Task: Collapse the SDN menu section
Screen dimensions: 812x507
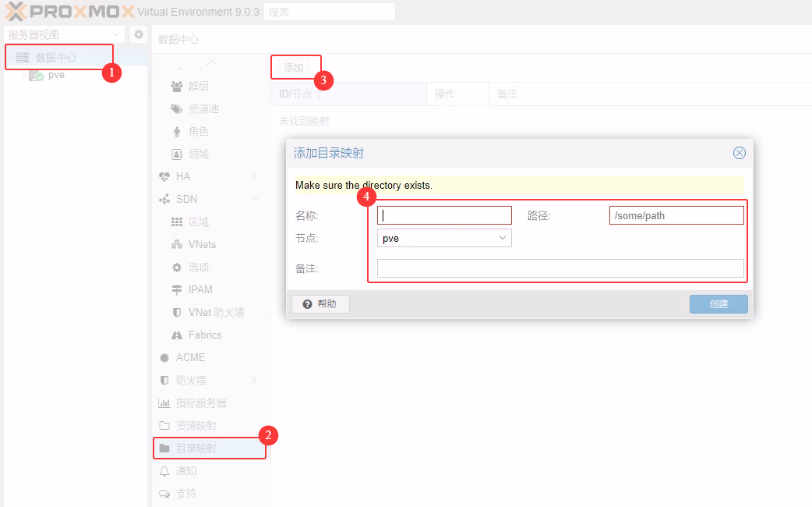Action: (255, 199)
